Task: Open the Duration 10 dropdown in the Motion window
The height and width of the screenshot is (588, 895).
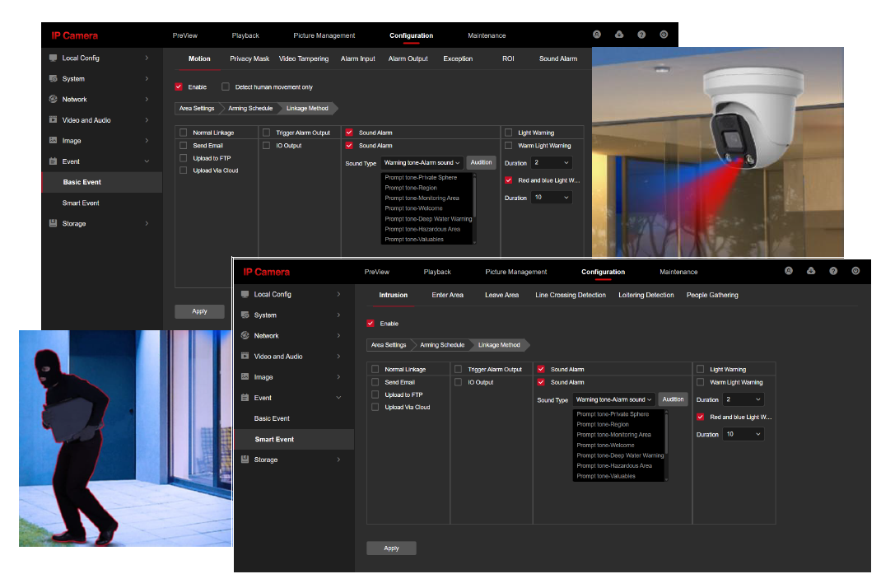Action: [551, 198]
